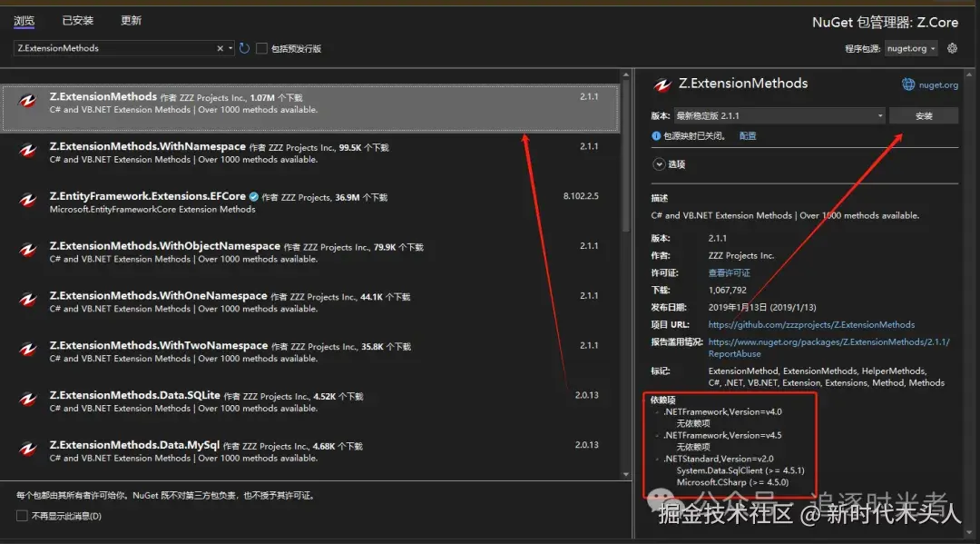
Task: Switch to the 浏览 tab
Action: 24,21
